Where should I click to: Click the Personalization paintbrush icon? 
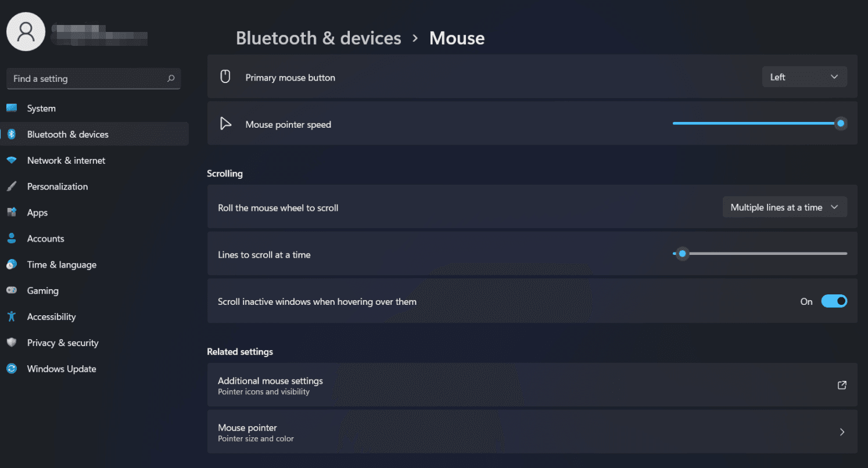(x=12, y=186)
